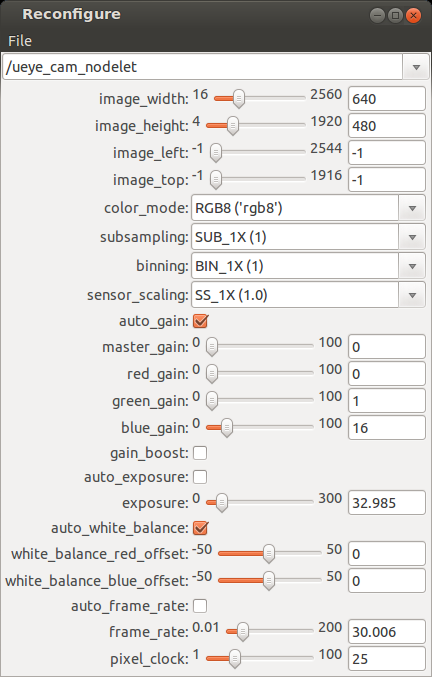The height and width of the screenshot is (677, 432).
Task: Click the pixel_clock value field showing 25
Action: (387, 658)
